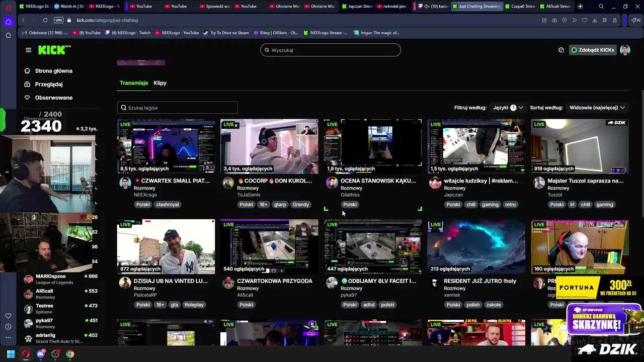The height and width of the screenshot is (362, 644).
Task: Click the clashroyal tag
Action: pyautogui.click(x=168, y=205)
